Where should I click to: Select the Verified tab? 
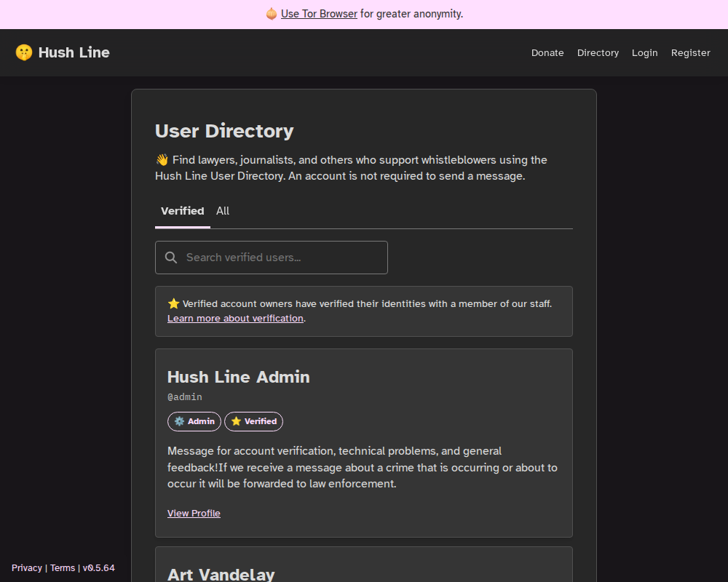click(x=182, y=211)
